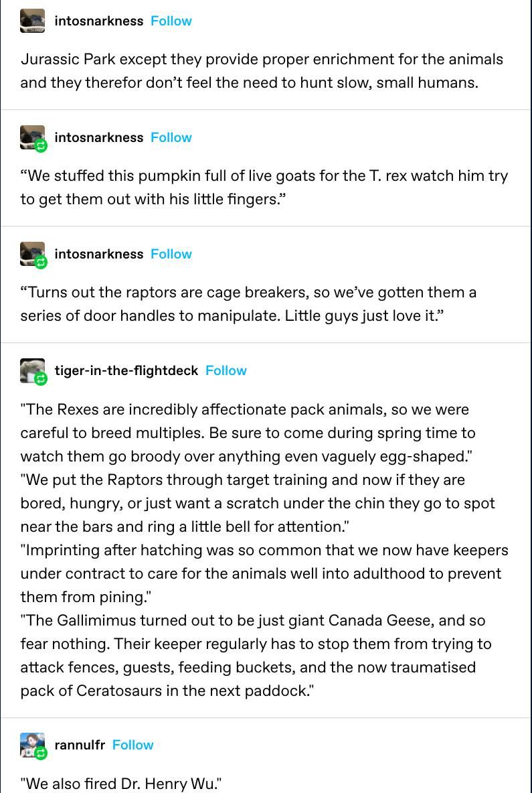The image size is (532, 793).
Task: Open intosnarkness username above the cage breakers reply
Action: tap(99, 254)
